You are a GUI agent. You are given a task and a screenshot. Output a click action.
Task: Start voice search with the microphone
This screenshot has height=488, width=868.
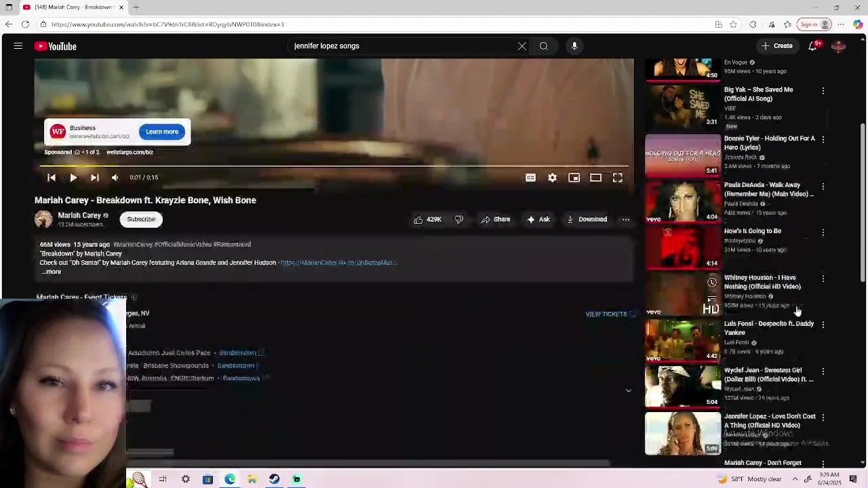click(574, 46)
